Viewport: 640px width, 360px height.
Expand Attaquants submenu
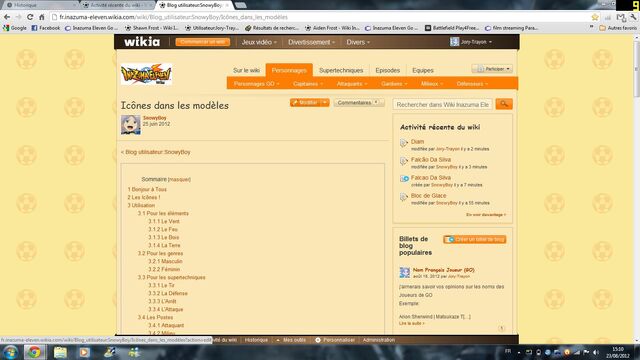coord(352,84)
